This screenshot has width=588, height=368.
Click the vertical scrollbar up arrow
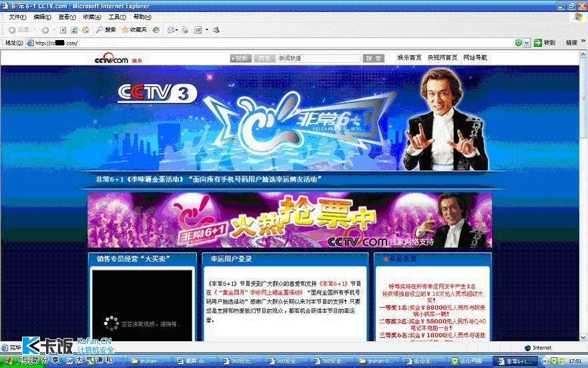[x=583, y=55]
